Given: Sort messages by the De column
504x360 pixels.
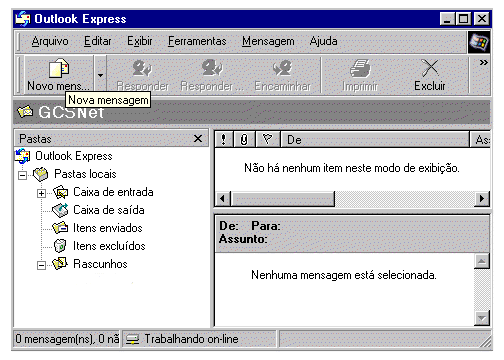Looking at the screenshot, I should tap(375, 139).
